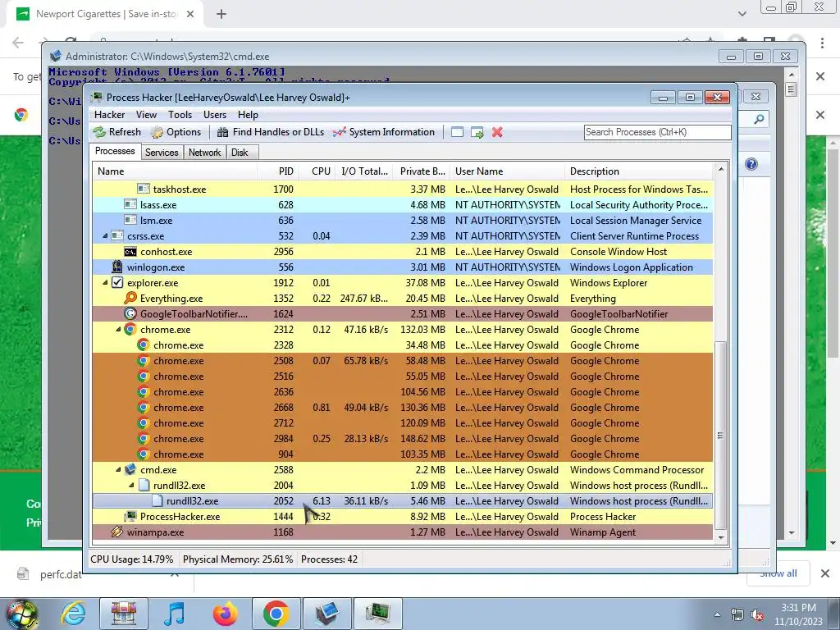Collapse the cmd.exe tree node
Viewport: 840px width, 630px height.
(118, 470)
